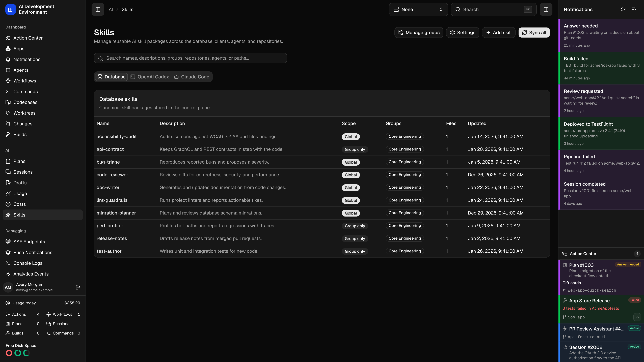Open Push Notifications in the sidebar
Image resolution: width=644 pixels, height=362 pixels.
43,253
